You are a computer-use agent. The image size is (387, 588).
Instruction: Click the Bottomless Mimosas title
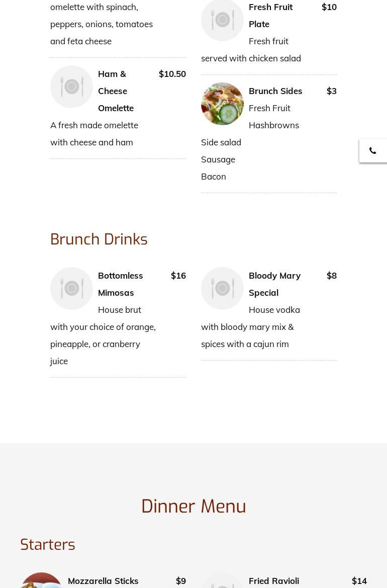click(x=120, y=284)
